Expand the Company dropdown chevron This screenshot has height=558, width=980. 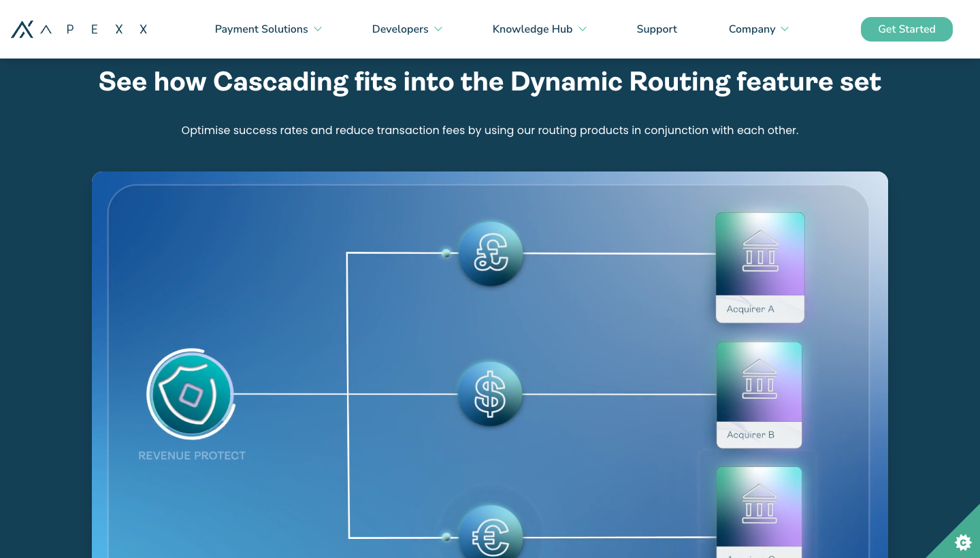pos(785,29)
